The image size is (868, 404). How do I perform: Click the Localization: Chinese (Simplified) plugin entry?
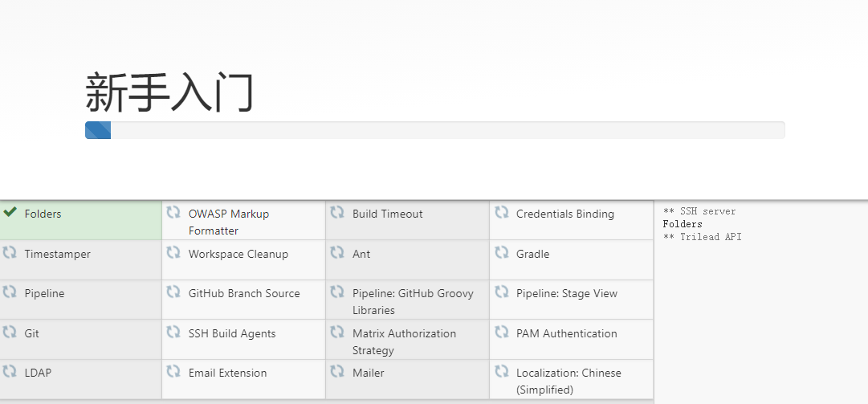[568, 381]
